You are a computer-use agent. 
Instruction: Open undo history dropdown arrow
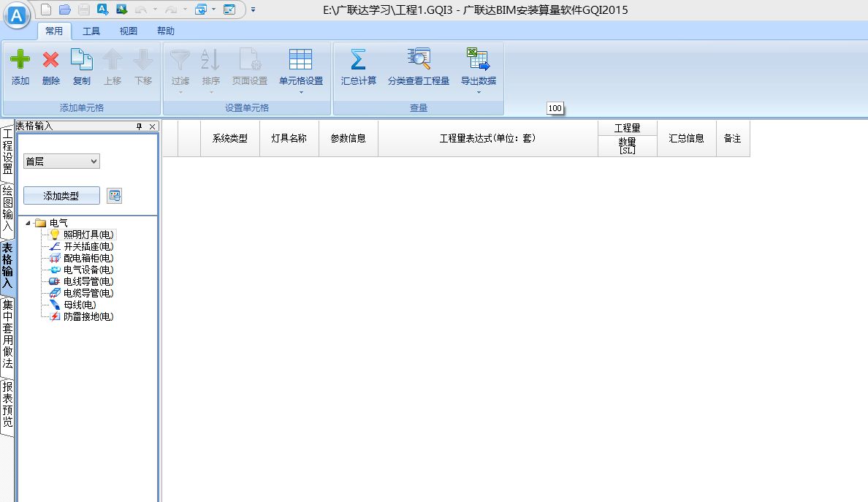tap(155, 9)
